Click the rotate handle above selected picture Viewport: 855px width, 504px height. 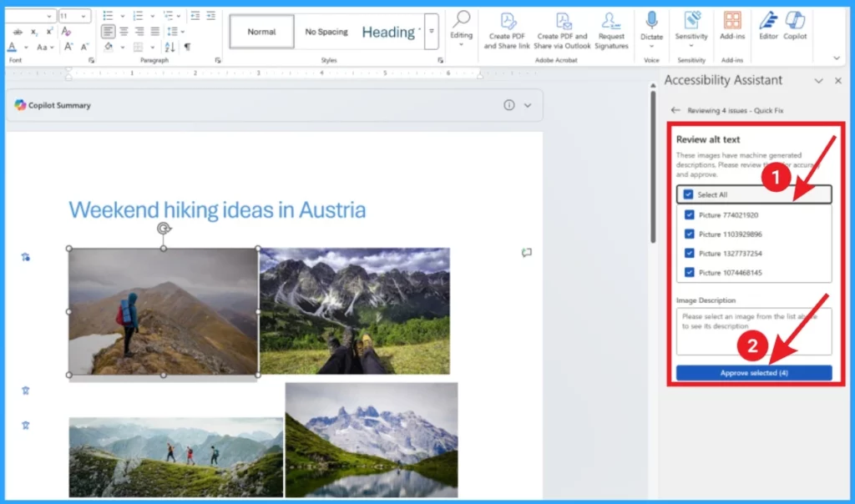click(x=164, y=229)
